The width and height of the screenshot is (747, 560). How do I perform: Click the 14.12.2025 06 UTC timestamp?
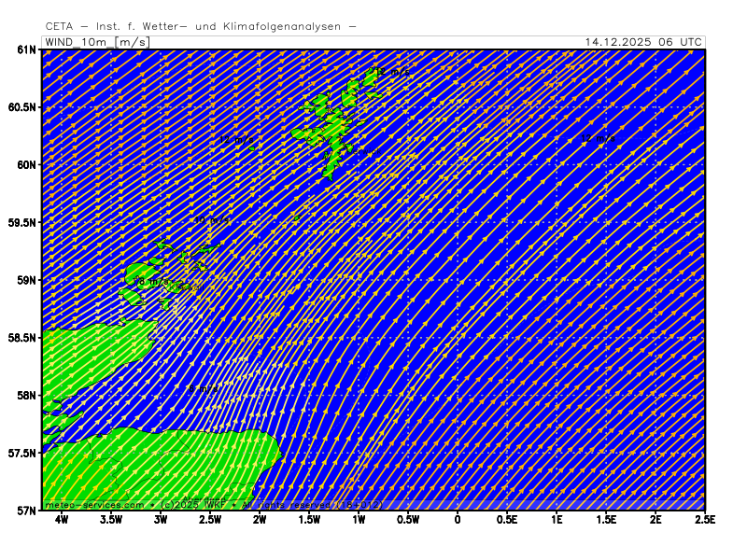643,42
